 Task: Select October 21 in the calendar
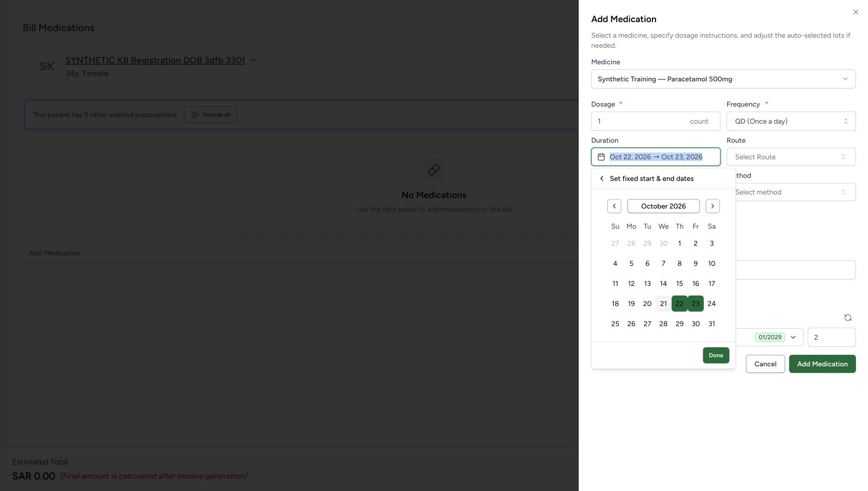tap(664, 304)
